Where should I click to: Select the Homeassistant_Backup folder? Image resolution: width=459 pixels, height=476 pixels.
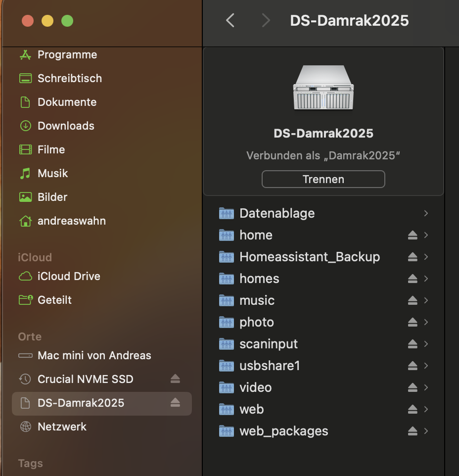323,257
